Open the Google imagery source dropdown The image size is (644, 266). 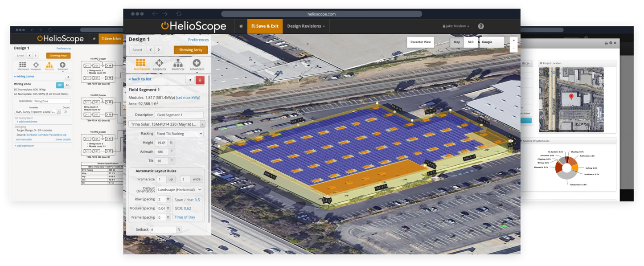coord(492,42)
